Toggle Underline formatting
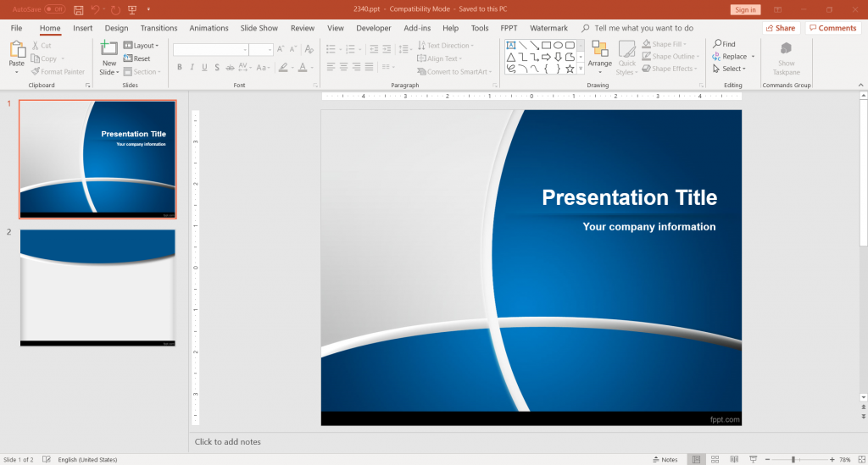 pyautogui.click(x=204, y=68)
